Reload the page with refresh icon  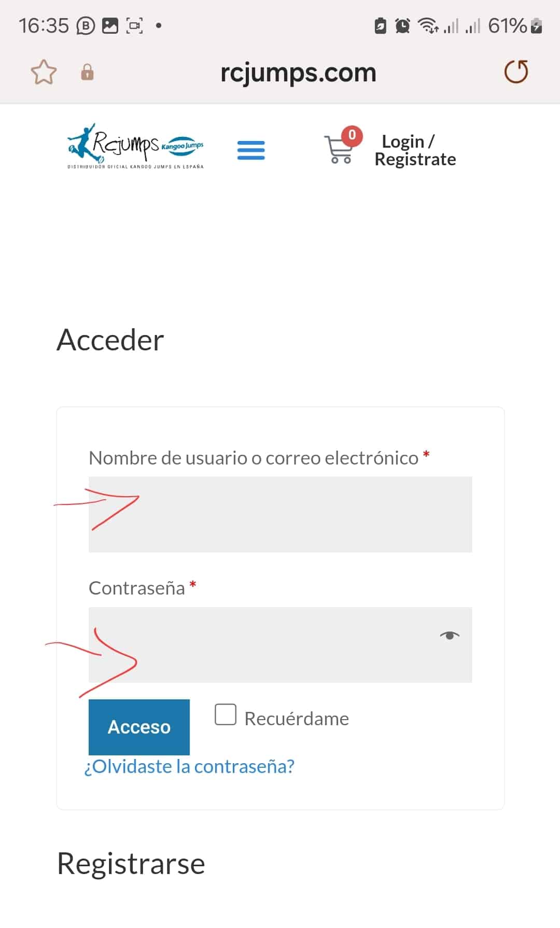516,72
